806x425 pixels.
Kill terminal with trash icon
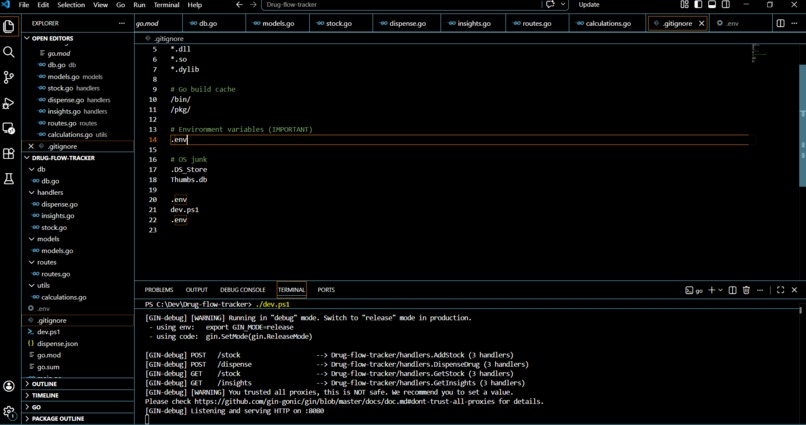point(746,290)
